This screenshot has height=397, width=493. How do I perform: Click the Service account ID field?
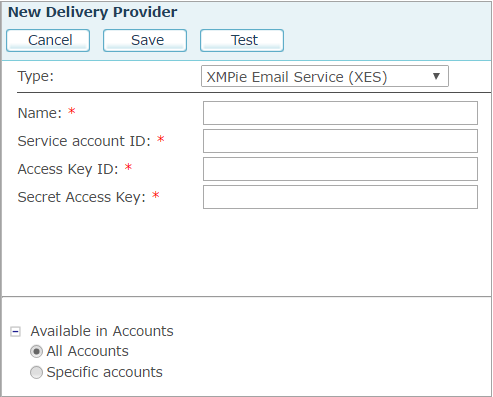(340, 141)
